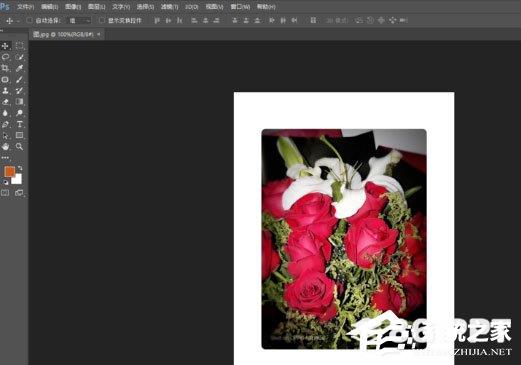Select the Rectangular Marquee tool
The height and width of the screenshot is (365, 521).
[x=20, y=46]
